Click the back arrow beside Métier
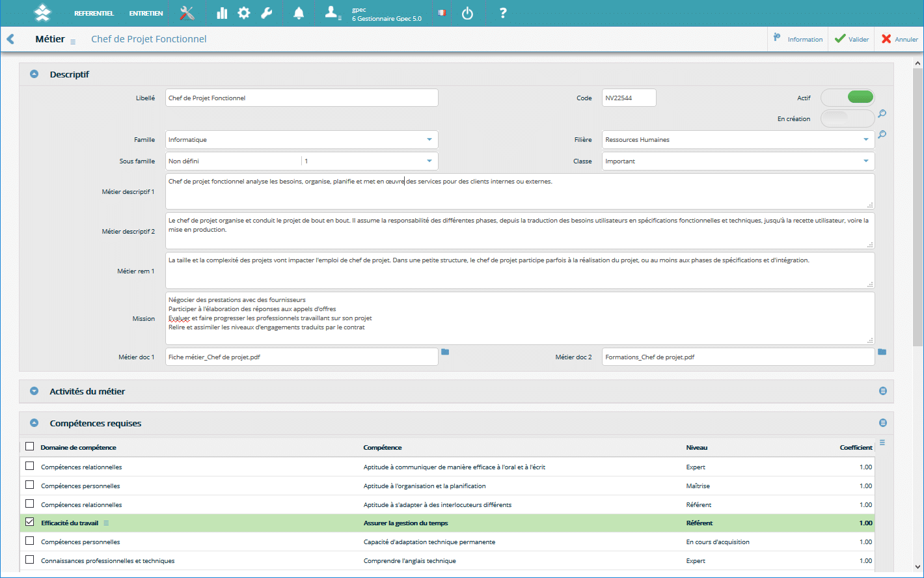 click(10, 39)
